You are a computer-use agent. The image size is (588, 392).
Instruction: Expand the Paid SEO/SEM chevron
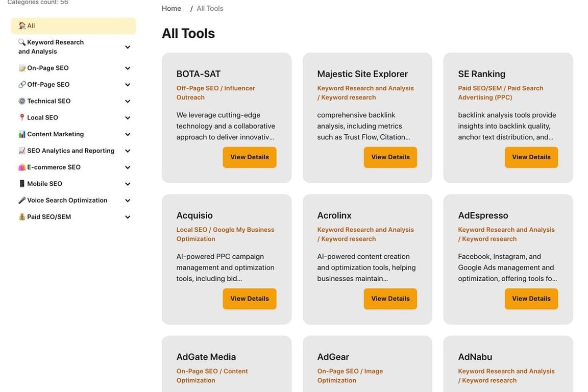click(128, 216)
